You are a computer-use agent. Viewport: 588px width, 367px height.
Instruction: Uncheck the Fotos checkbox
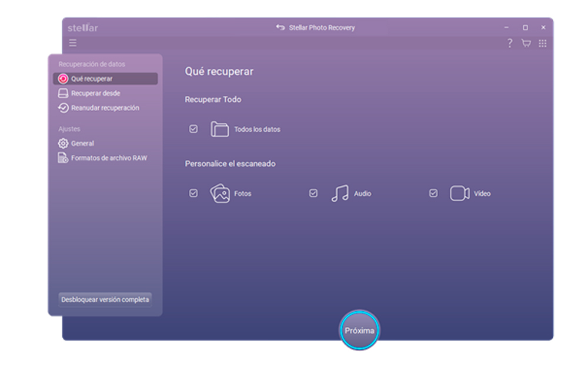tap(193, 193)
